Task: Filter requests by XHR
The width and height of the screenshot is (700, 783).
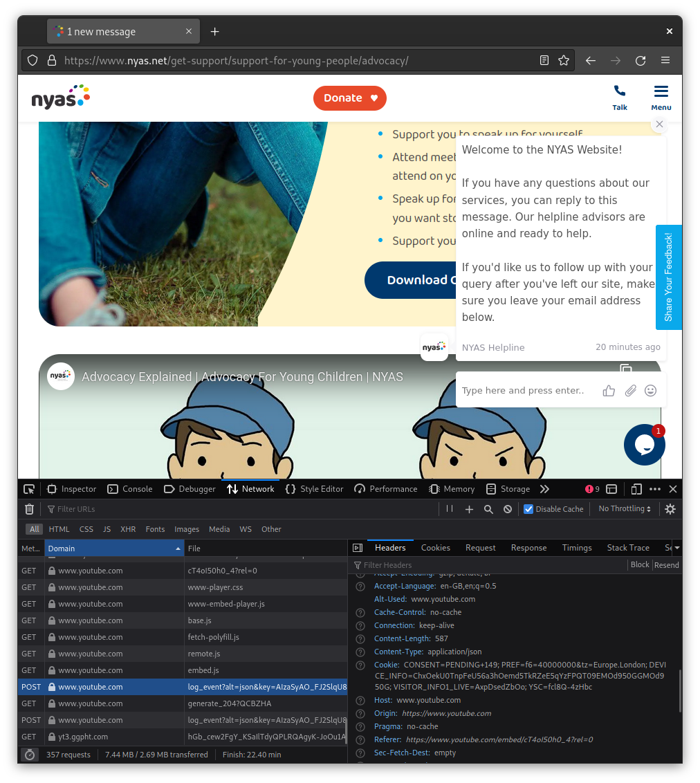Action: pyautogui.click(x=128, y=529)
